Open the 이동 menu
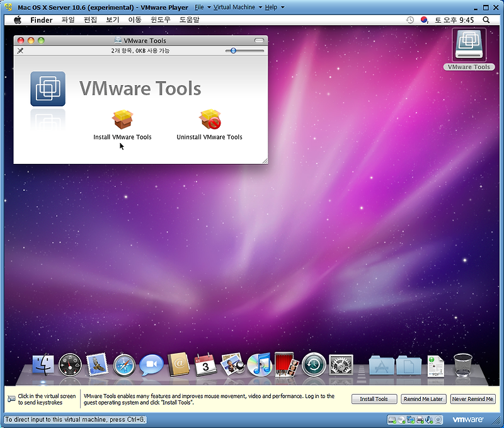Screen dimensions: 504x428 click(135, 20)
